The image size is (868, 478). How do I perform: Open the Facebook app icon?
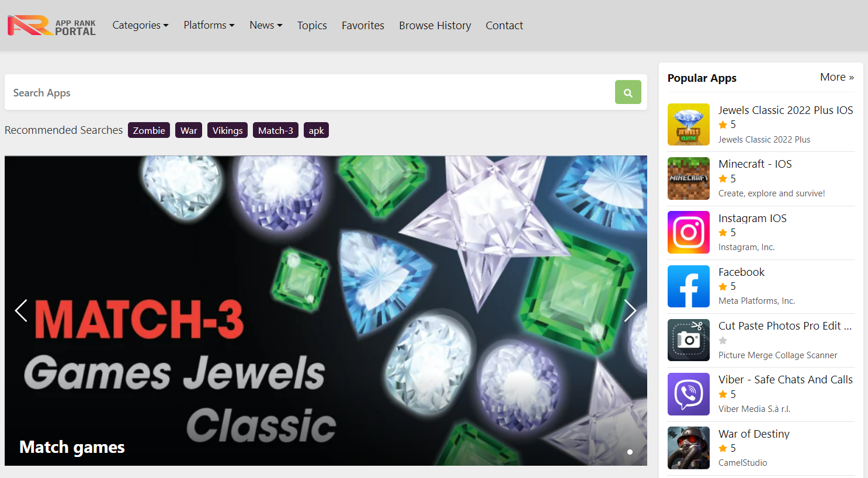pos(689,286)
